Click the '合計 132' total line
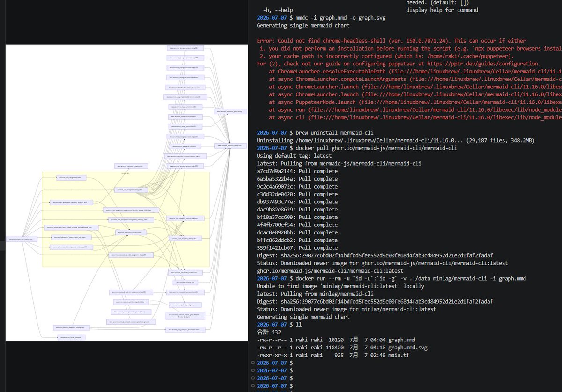This screenshot has width=562, height=392. coord(269,332)
